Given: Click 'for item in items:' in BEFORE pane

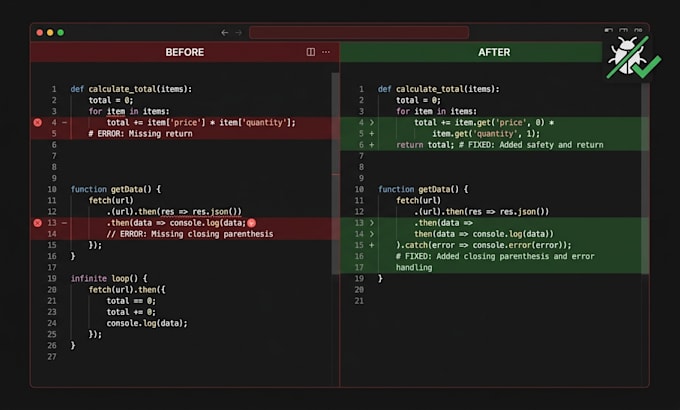Looking at the screenshot, I should [129, 112].
